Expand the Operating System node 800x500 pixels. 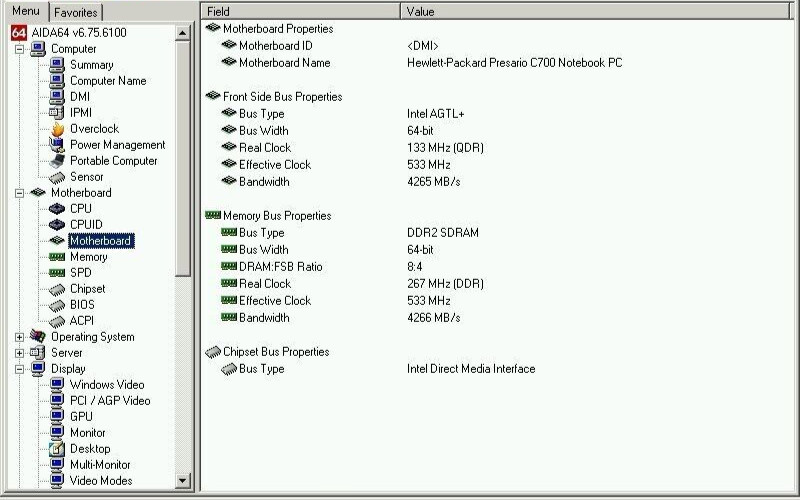(x=19, y=337)
